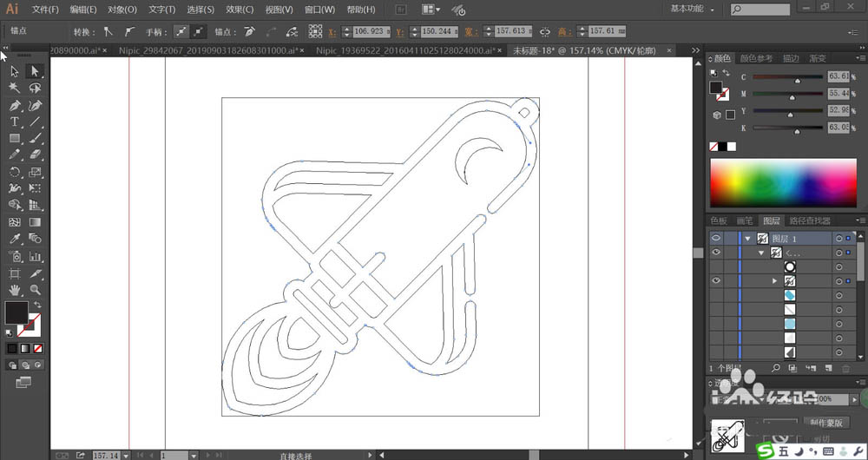This screenshot has width=868, height=460.
Task: Switch to the 路径查找器 tab
Action: [810, 220]
